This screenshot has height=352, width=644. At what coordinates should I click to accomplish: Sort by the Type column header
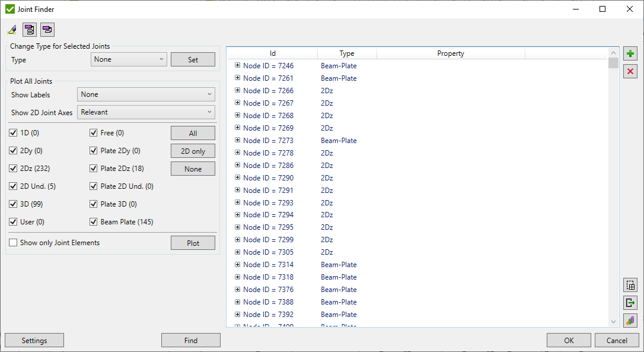(x=347, y=53)
